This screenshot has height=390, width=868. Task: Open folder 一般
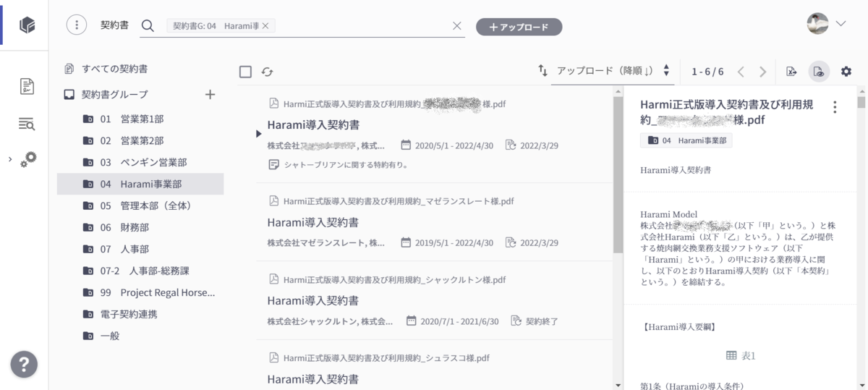140,336
